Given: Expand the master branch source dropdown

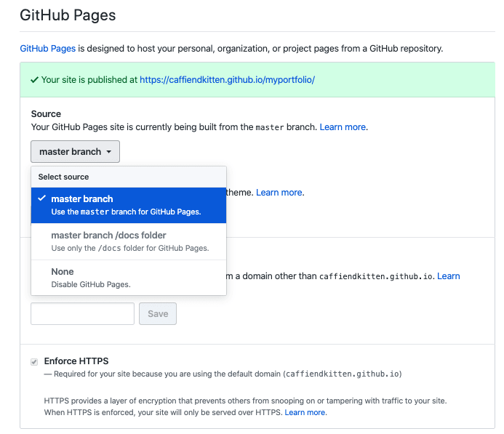Looking at the screenshot, I should click(75, 152).
